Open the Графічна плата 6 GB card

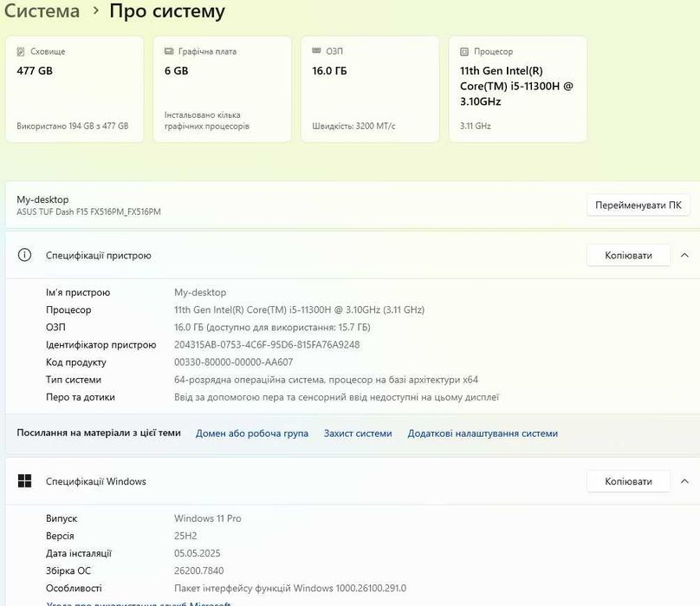(223, 89)
